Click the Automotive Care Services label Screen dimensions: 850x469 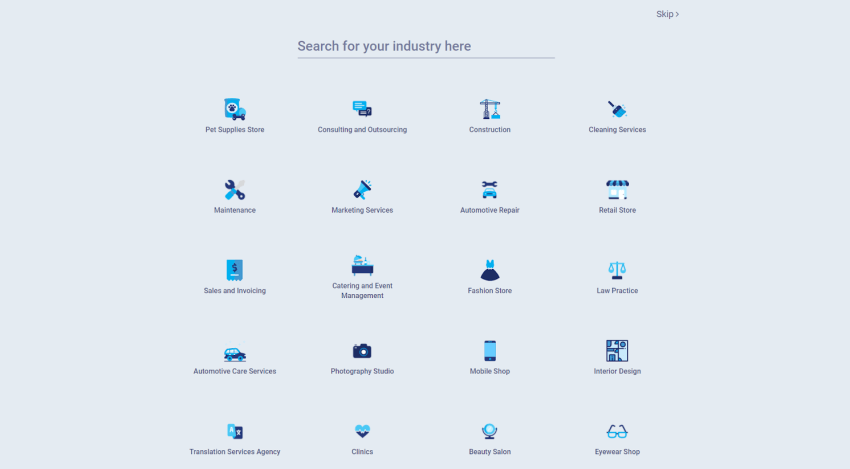coord(235,371)
